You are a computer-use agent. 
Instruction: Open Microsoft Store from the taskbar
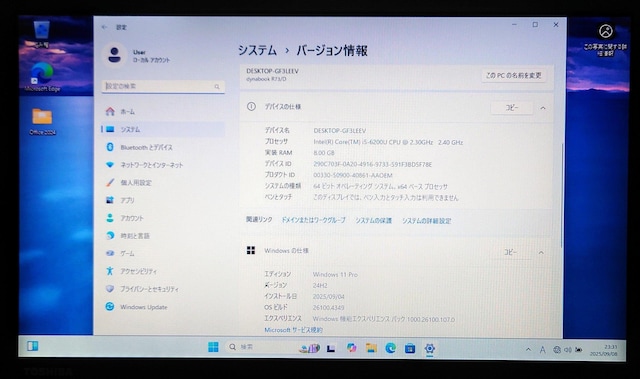point(410,348)
